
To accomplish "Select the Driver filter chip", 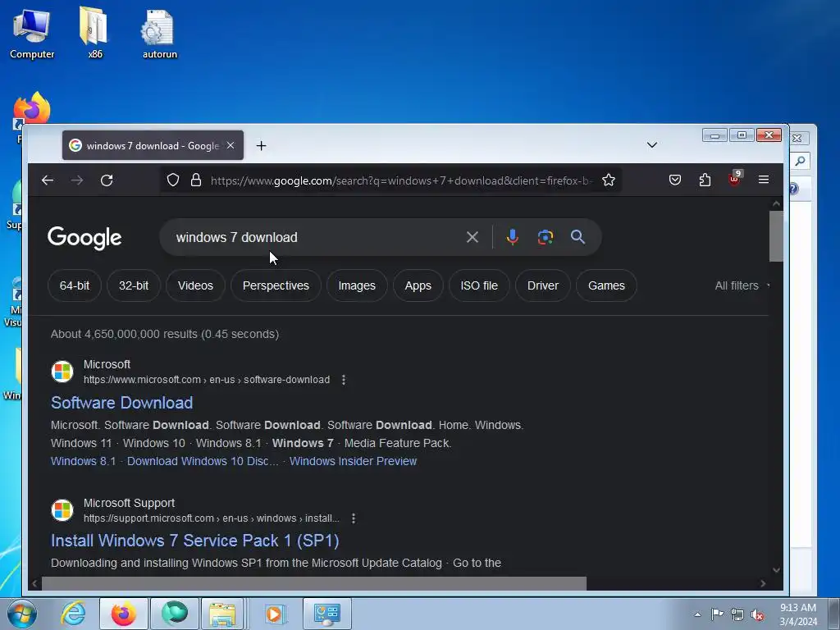I will coord(543,285).
